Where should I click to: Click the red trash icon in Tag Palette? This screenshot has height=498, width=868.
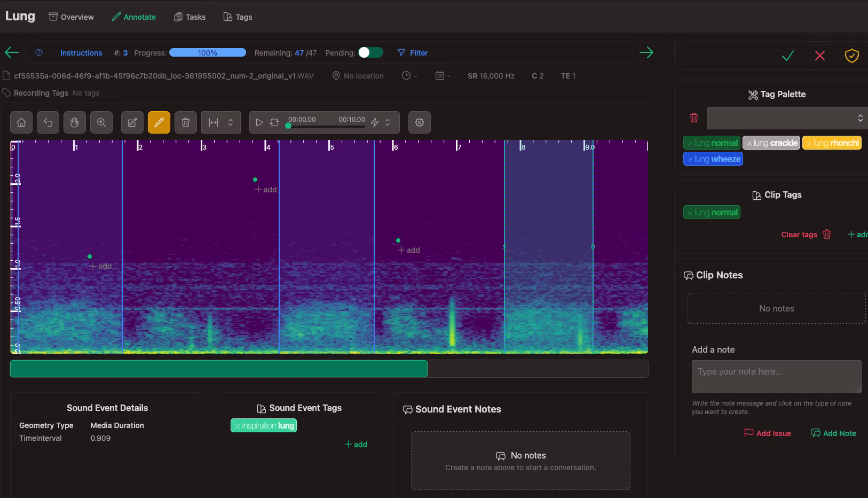click(x=694, y=118)
